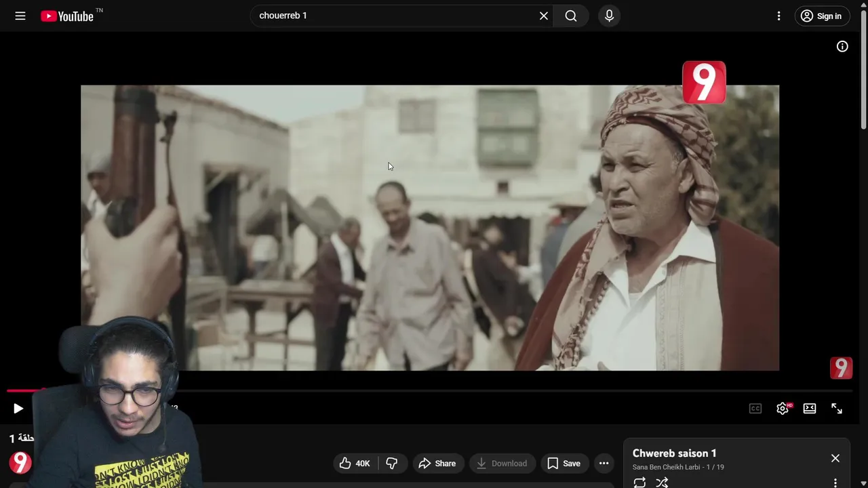Open the top-bar settings three-dot menu

(x=778, y=16)
